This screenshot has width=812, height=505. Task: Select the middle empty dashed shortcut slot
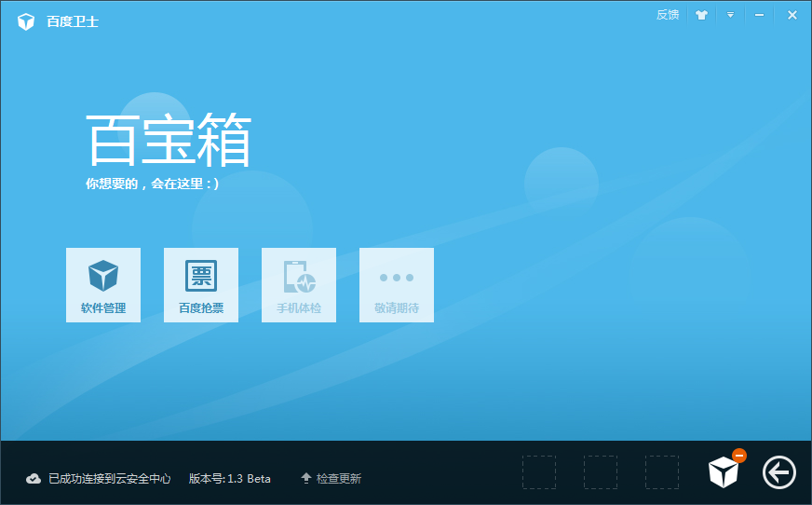point(601,472)
